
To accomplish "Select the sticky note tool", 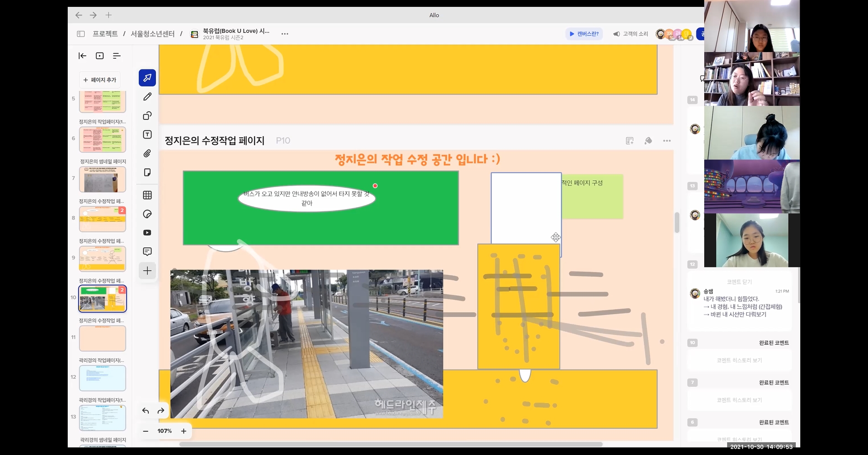I will pos(147,172).
